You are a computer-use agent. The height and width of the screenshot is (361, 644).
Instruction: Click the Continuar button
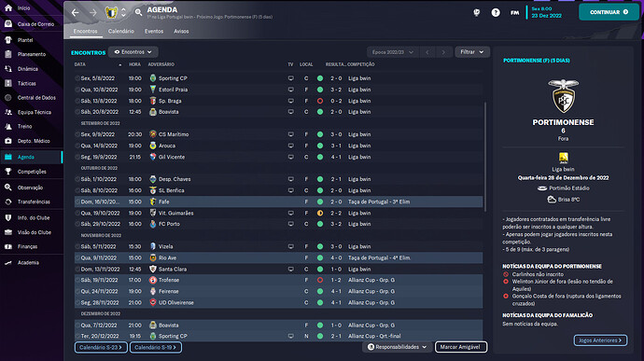[x=609, y=12]
